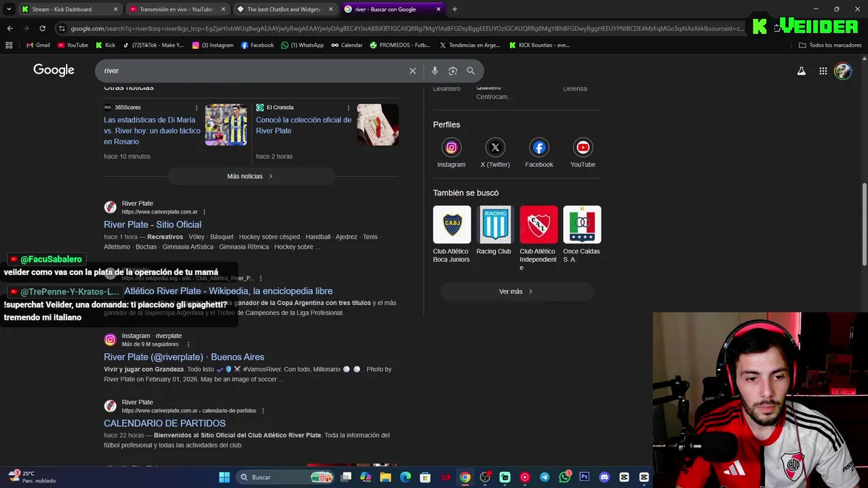The height and width of the screenshot is (488, 868).
Task: Open the El Cronista news item options menu
Action: pos(349,108)
